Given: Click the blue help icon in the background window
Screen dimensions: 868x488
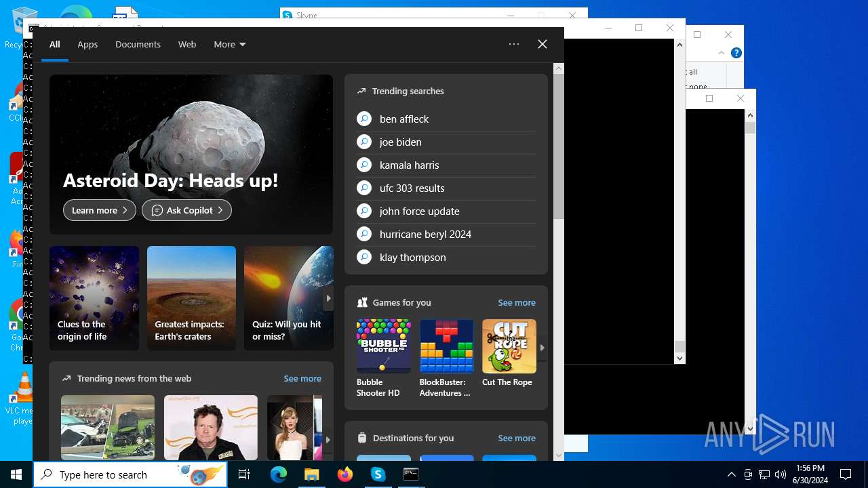Looking at the screenshot, I should coord(736,53).
